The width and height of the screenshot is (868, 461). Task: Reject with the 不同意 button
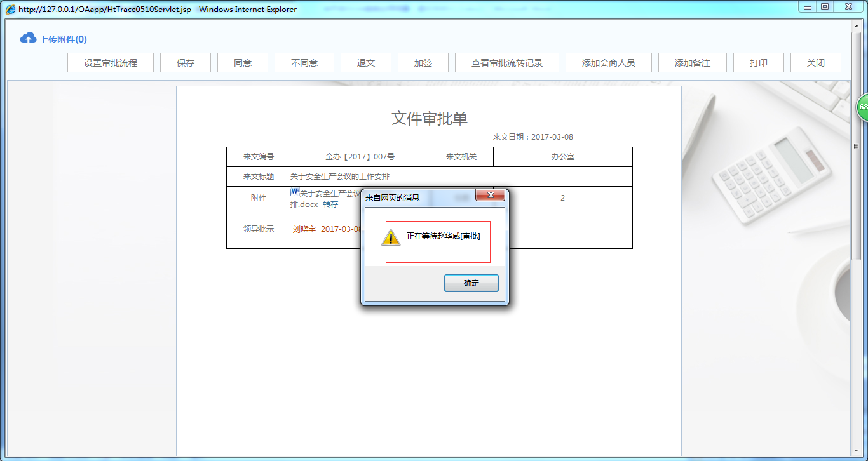(304, 63)
